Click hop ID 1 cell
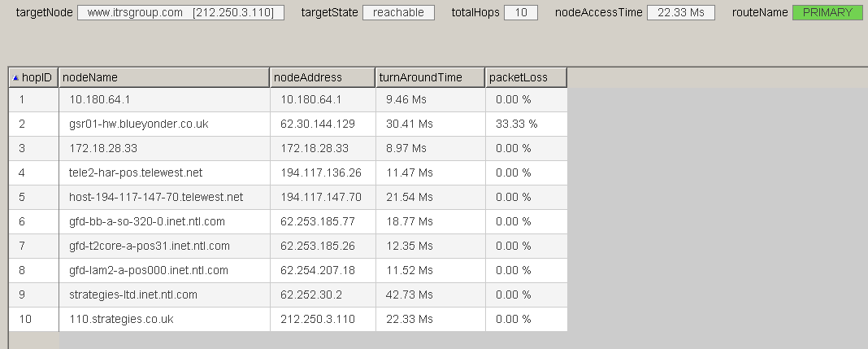Image resolution: width=868 pixels, height=349 pixels. (23, 99)
